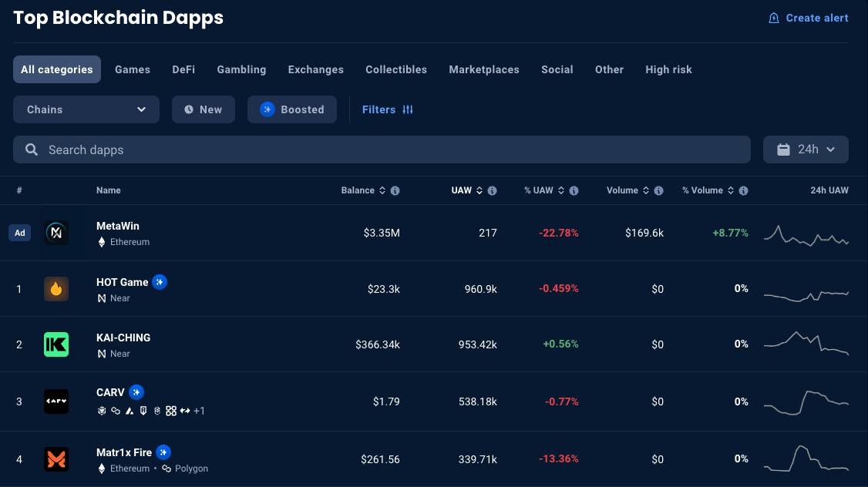Open the MetaWin dapp link

coord(118,226)
